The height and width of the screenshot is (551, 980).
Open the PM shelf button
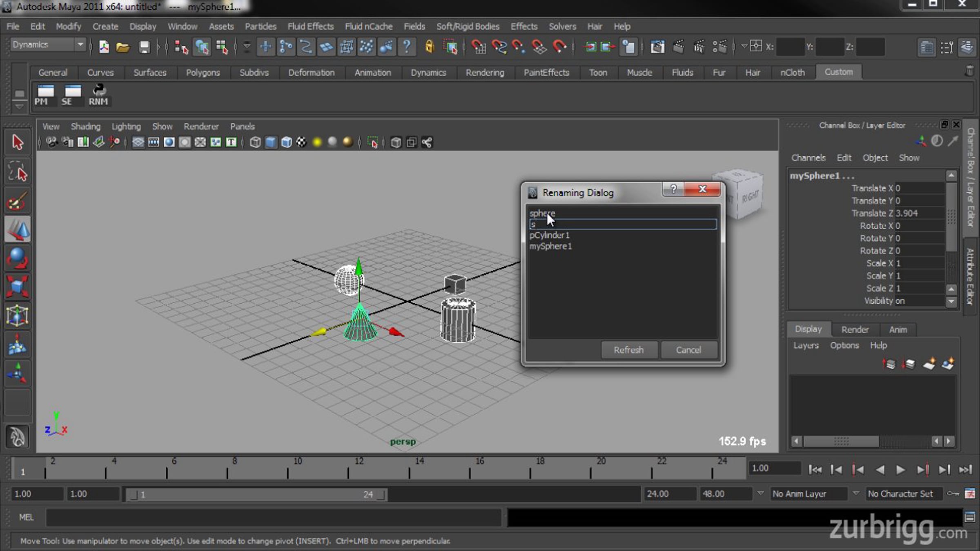pos(45,95)
